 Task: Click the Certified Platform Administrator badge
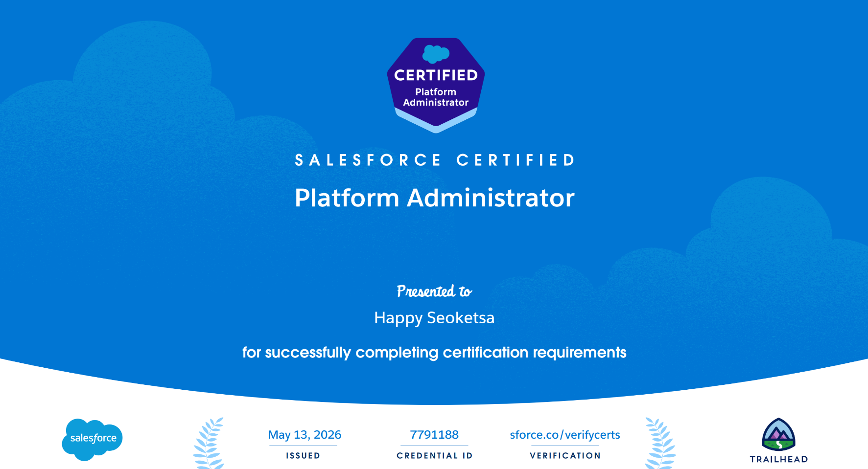pyautogui.click(x=436, y=85)
